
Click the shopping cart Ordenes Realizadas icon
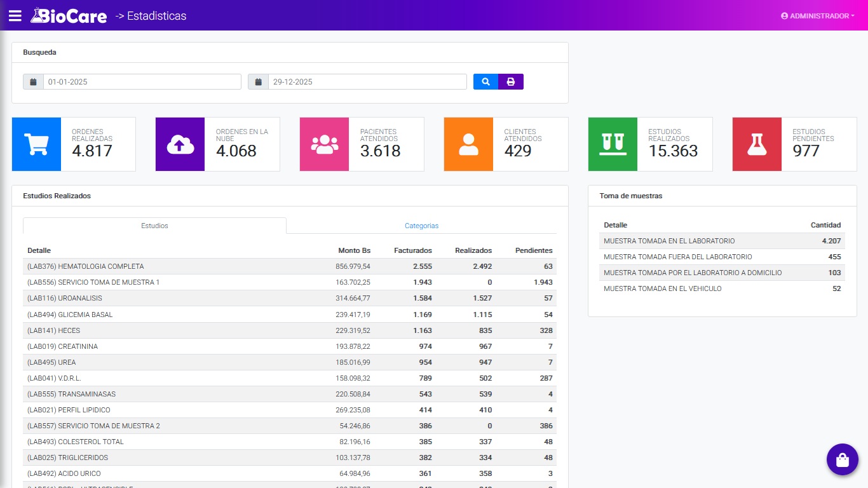36,144
